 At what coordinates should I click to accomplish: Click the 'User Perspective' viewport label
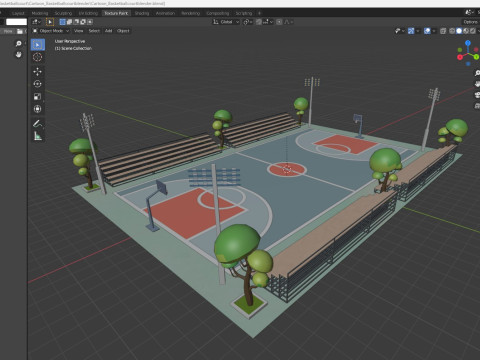point(70,41)
